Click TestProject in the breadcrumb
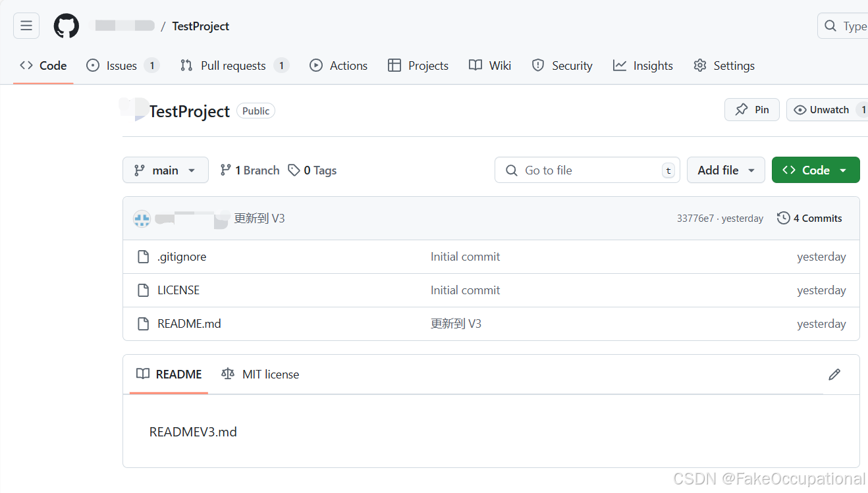This screenshot has width=868, height=493. click(x=201, y=26)
